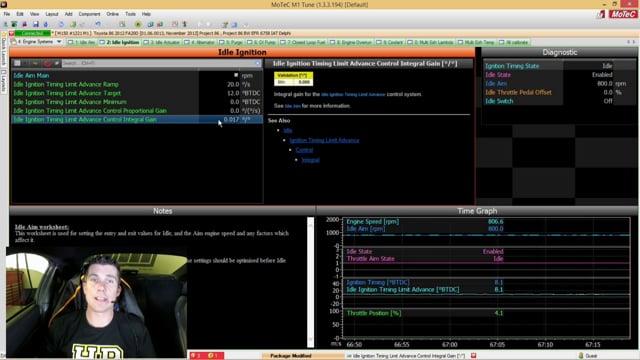Click the blue save disk toolbar icon
Image resolution: width=640 pixels, height=360 pixels.
36,24
